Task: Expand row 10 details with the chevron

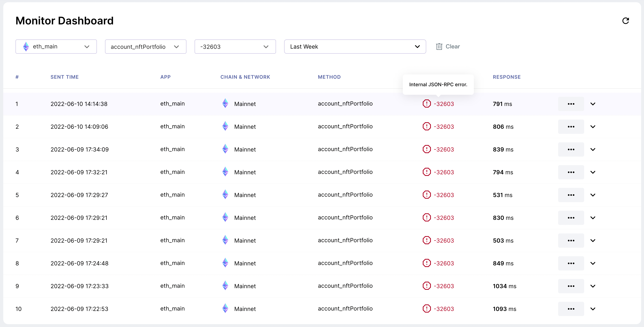Action: tap(593, 309)
